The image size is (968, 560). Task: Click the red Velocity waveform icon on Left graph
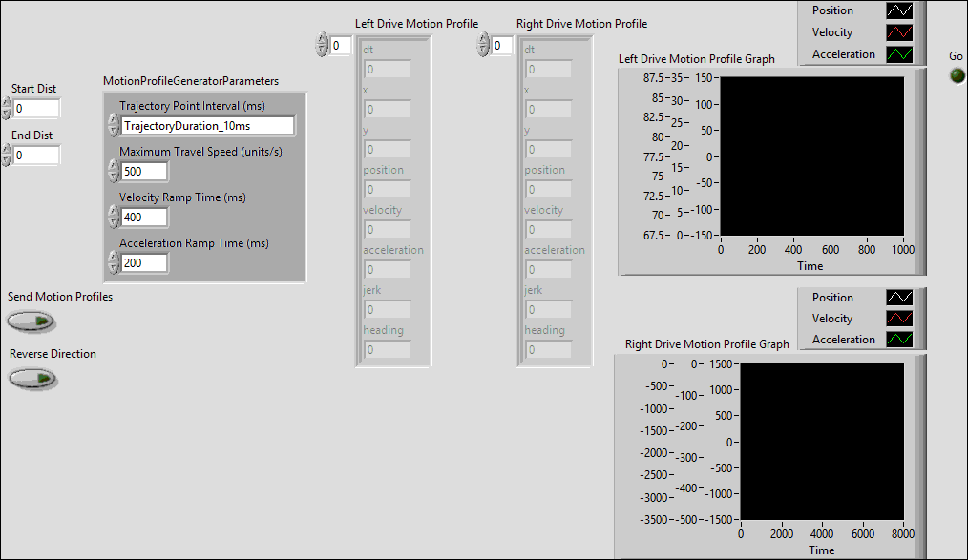point(898,31)
